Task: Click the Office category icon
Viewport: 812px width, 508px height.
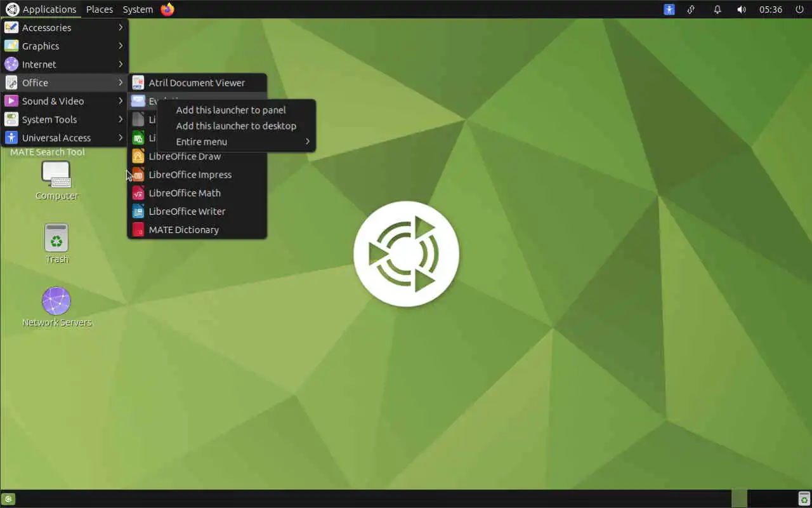Action: [11, 83]
